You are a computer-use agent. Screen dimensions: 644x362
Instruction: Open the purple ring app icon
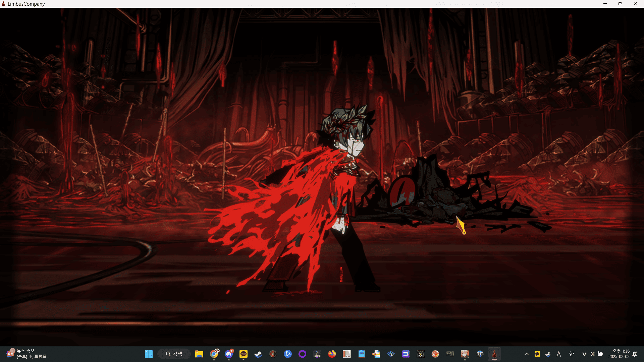(x=302, y=354)
